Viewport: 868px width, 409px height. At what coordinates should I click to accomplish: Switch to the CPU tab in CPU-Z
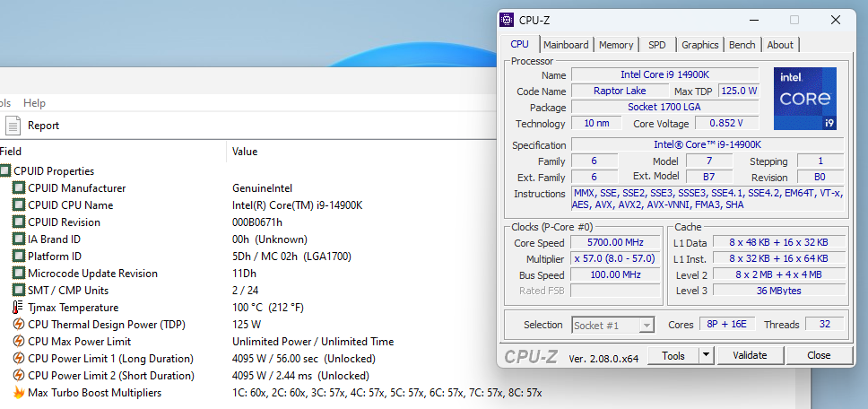519,44
